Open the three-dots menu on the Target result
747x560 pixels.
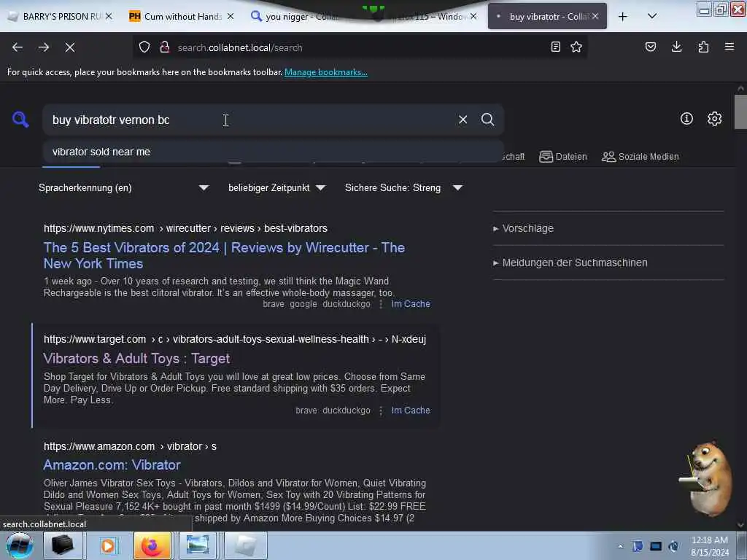(381, 411)
